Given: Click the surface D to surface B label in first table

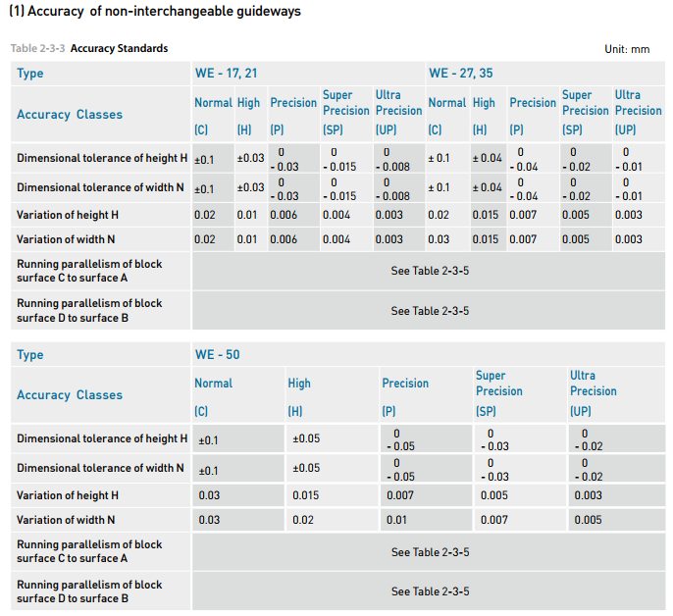Looking at the screenshot, I should tap(89, 311).
